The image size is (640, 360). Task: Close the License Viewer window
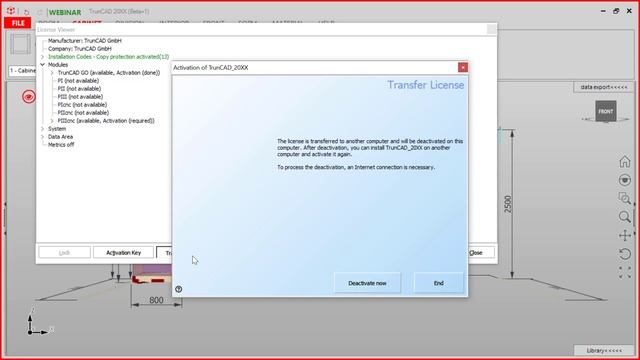[x=491, y=29]
